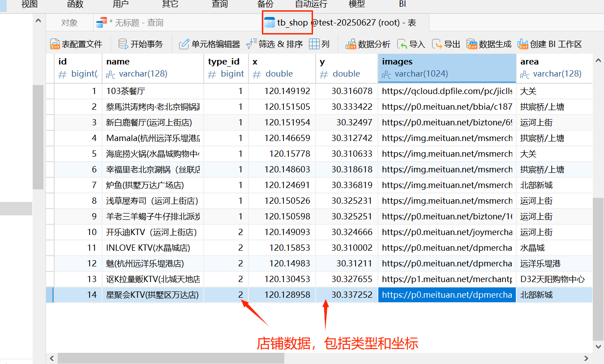Open the 视图 menu

pyautogui.click(x=30, y=4)
